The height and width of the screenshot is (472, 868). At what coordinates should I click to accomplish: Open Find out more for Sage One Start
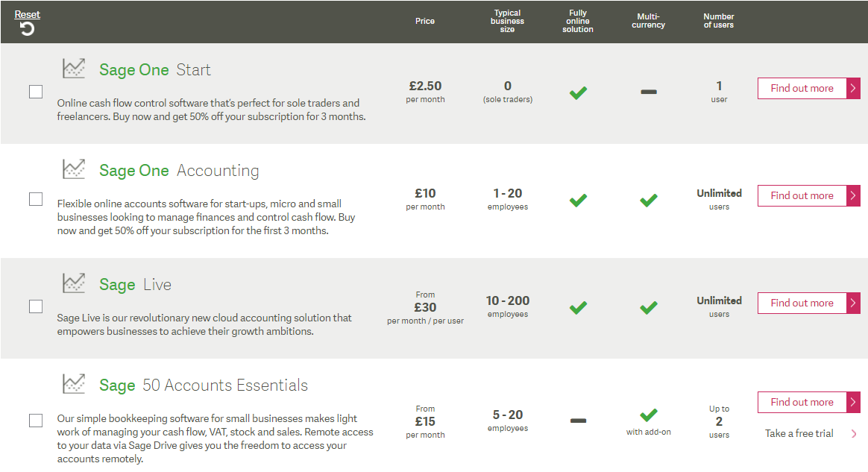point(809,89)
